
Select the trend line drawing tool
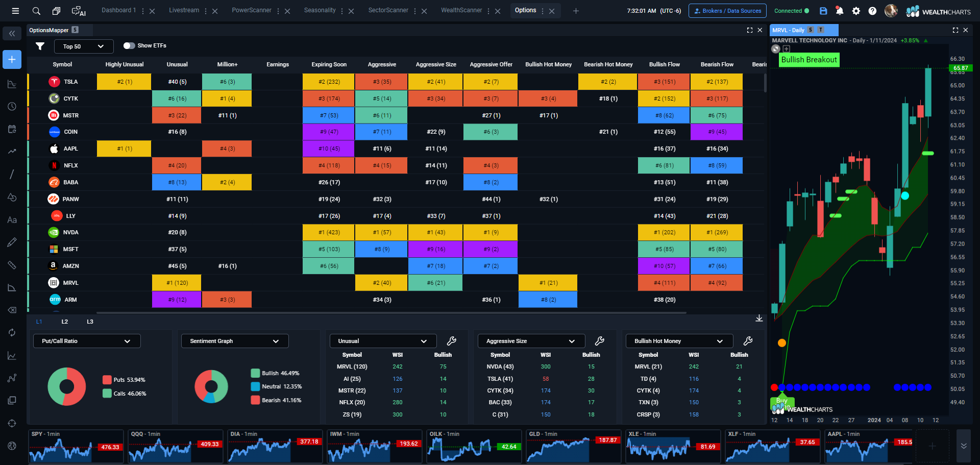[12, 175]
